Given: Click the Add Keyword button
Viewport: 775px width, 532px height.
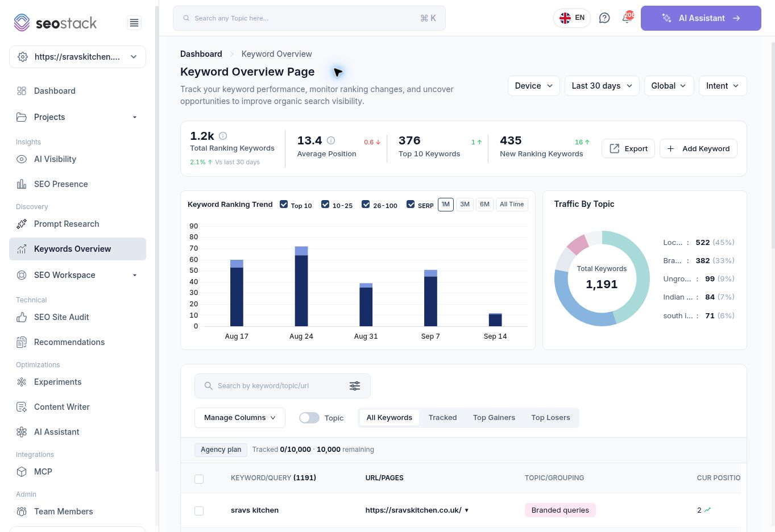Looking at the screenshot, I should (698, 149).
